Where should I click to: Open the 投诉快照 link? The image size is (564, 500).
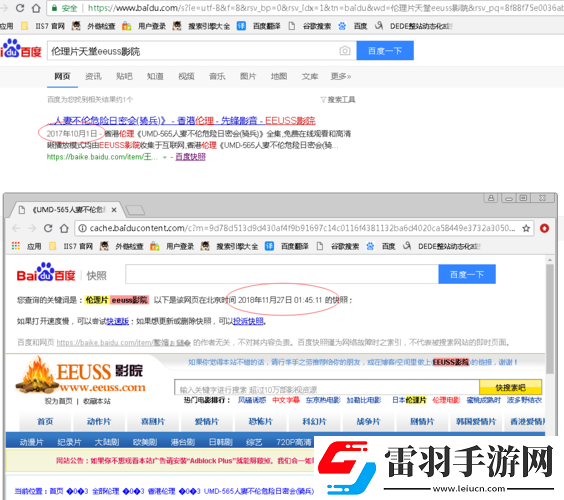point(249,321)
